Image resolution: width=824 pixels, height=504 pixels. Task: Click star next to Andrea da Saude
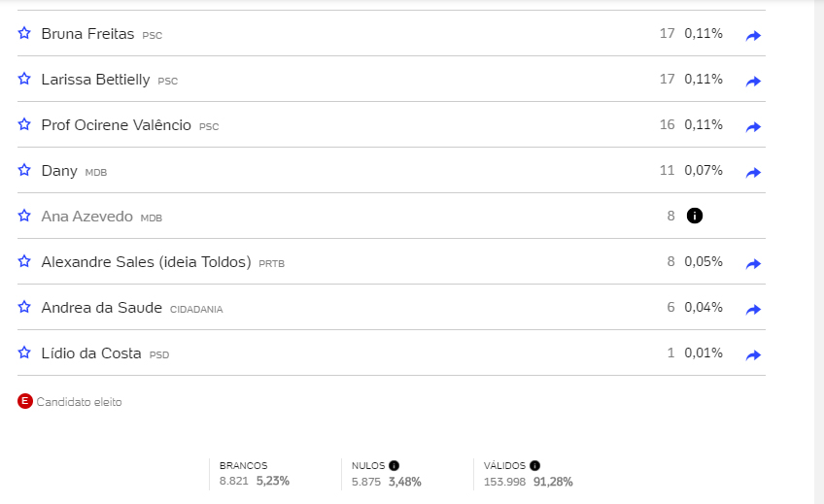coord(24,307)
